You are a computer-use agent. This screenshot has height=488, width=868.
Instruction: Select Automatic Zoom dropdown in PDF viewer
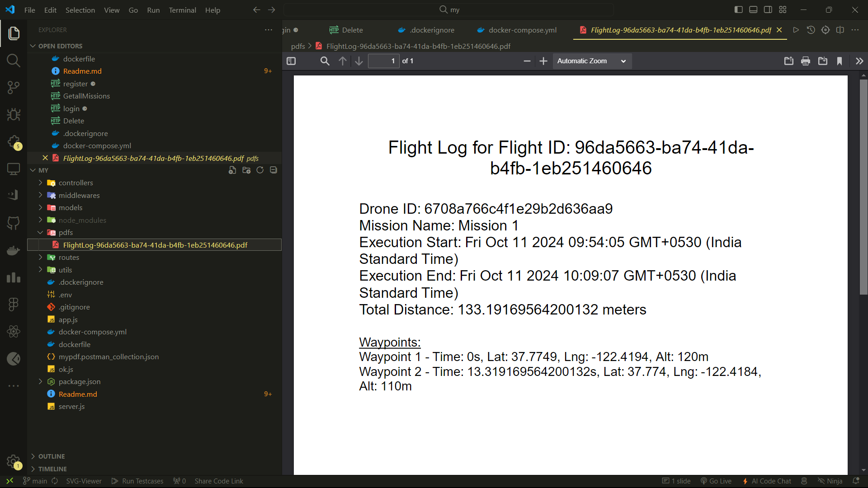click(591, 61)
